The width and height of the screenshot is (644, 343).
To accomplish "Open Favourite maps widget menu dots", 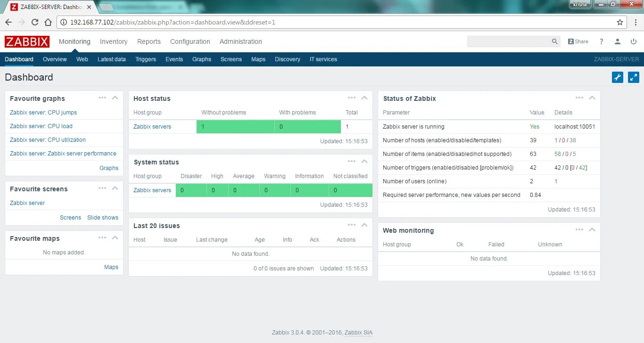I will [102, 237].
